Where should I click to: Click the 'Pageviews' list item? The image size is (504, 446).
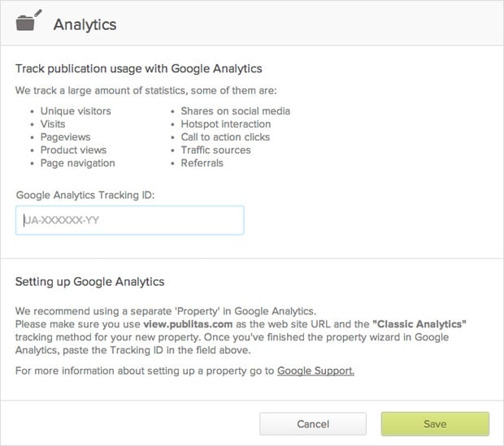(65, 136)
